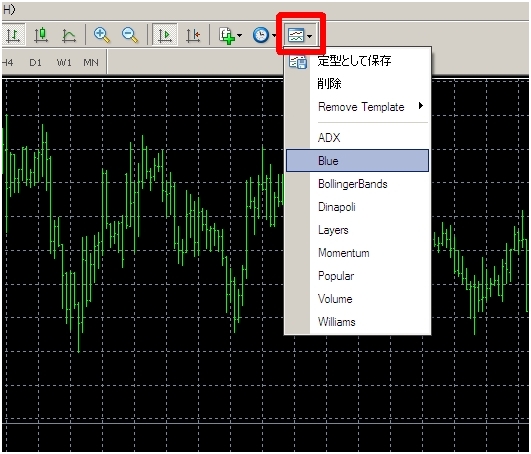The image size is (531, 454).
Task: Click the zoom out magnifier
Action: (130, 35)
